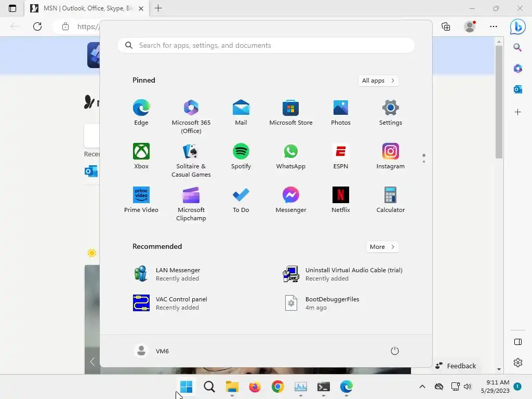Open Edge Collections button
This screenshot has height=399, width=532.
click(446, 26)
